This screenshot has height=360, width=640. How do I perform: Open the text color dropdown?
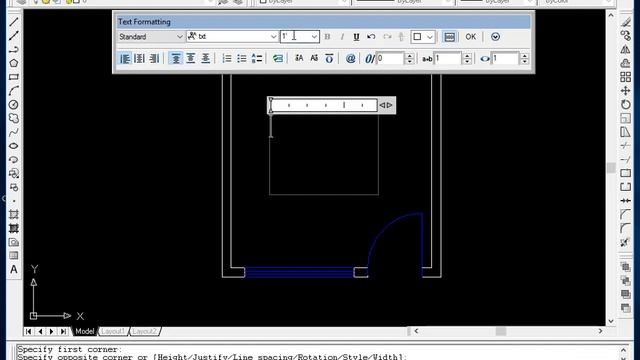click(x=422, y=37)
